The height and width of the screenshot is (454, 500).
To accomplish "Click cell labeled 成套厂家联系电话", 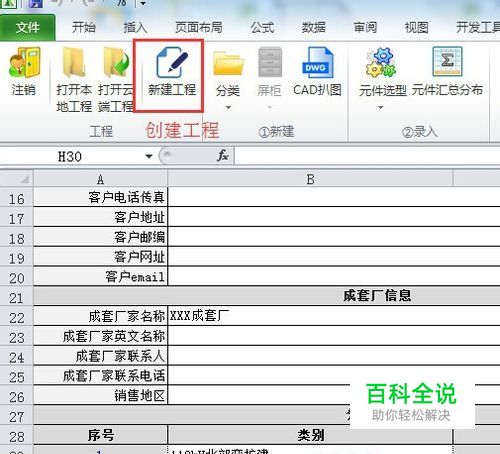I will [x=100, y=376].
